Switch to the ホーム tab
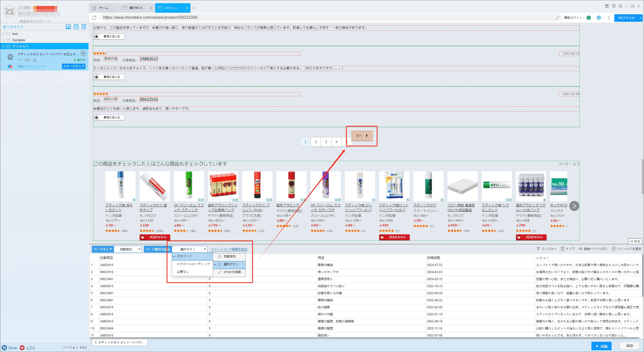 coord(103,8)
